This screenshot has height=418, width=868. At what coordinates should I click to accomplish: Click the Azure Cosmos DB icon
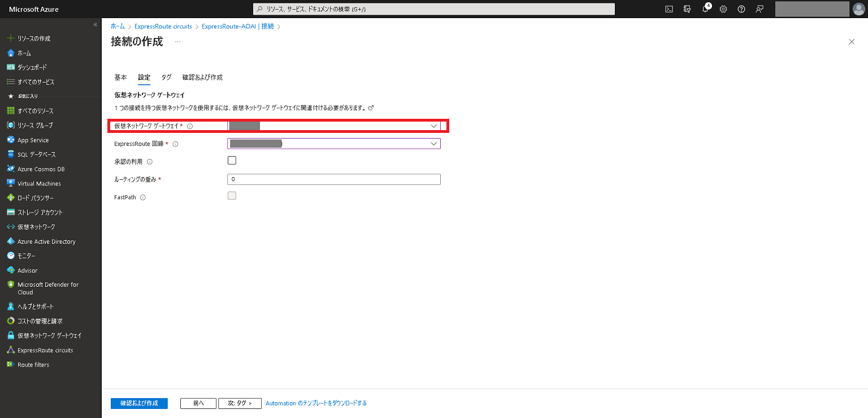[10, 169]
